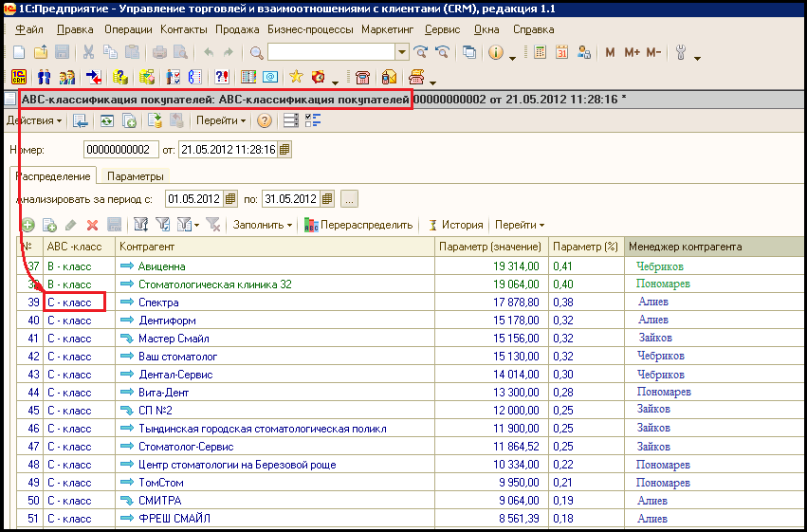This screenshot has height=532, width=807.
Task: Click the СМИТРА contractor cell
Action: (x=275, y=500)
